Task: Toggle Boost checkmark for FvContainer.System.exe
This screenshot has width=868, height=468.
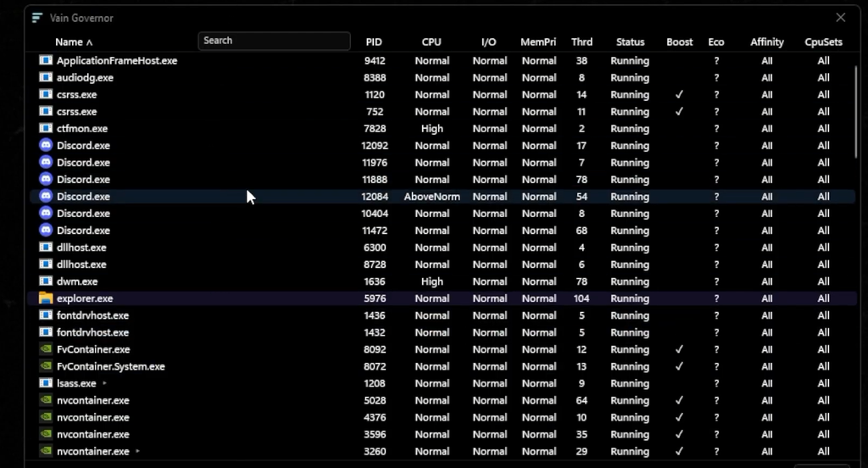Action: [679, 366]
